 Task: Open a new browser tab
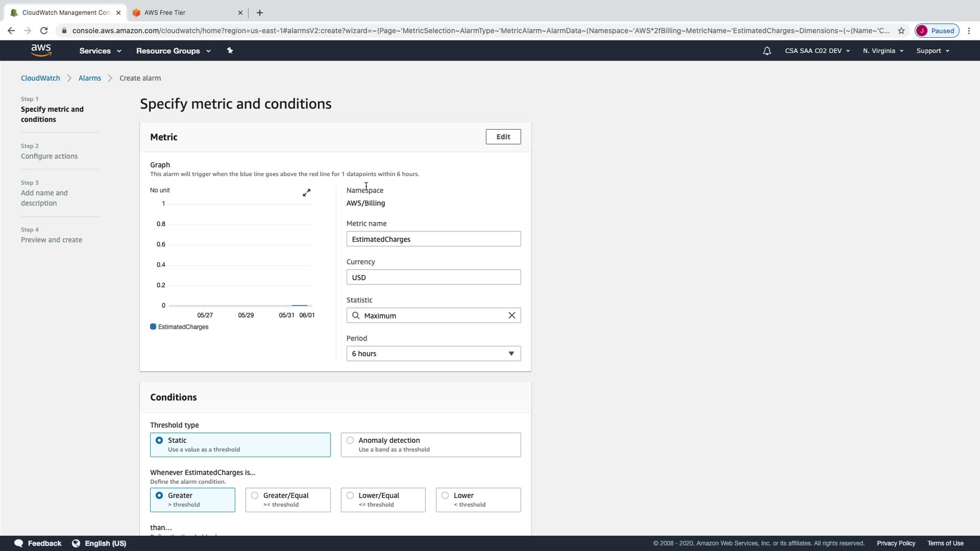pos(259,13)
